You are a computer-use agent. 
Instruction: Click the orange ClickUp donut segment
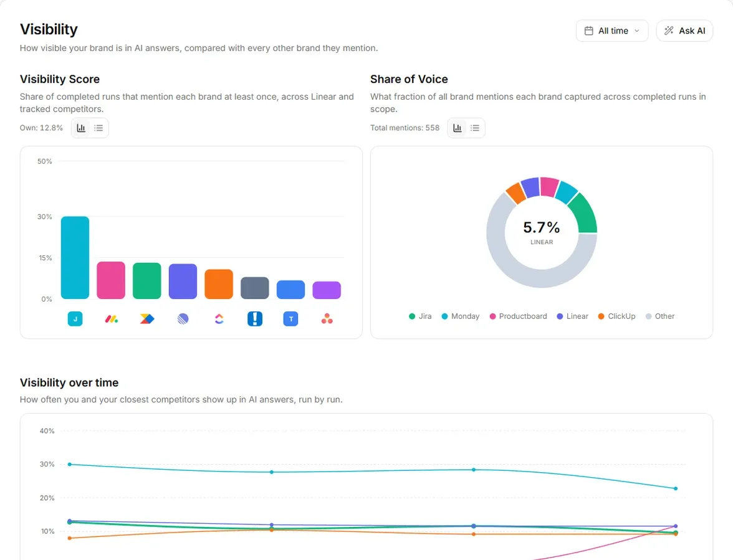(x=516, y=193)
